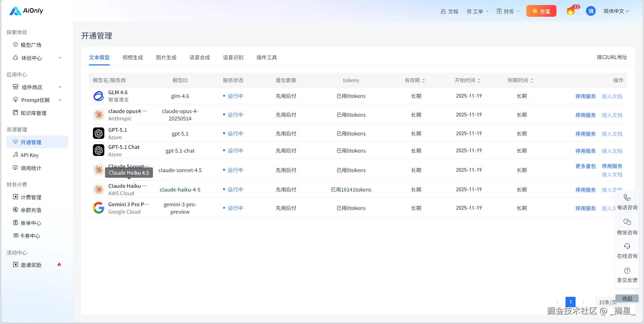Stop service for the GLM 4.6 row
The width and height of the screenshot is (644, 324).
coord(586,96)
